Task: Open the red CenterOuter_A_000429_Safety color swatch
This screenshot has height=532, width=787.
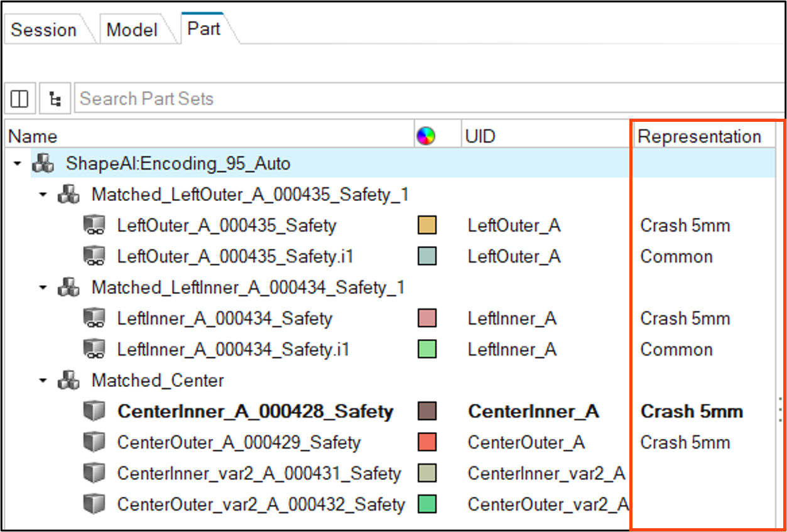Action: (427, 442)
